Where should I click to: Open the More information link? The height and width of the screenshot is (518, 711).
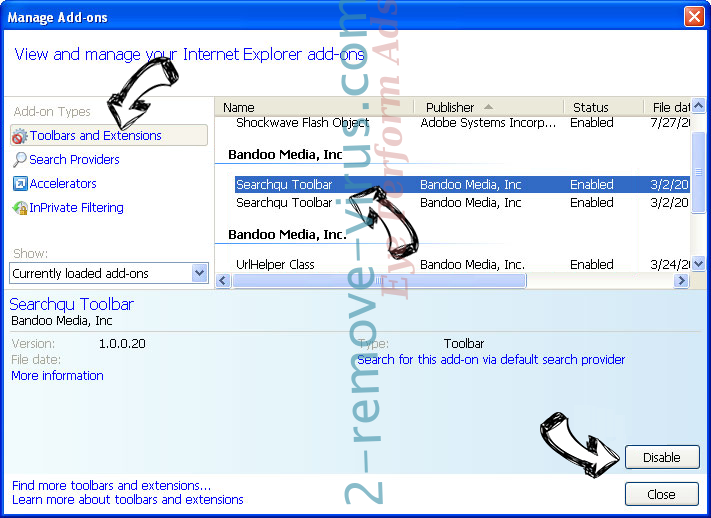(58, 376)
